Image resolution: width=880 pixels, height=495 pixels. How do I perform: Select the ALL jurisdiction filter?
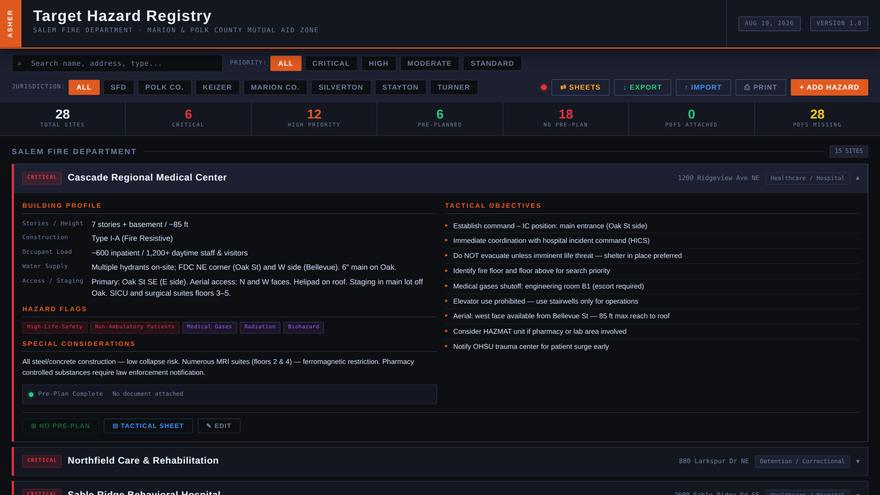click(x=84, y=88)
